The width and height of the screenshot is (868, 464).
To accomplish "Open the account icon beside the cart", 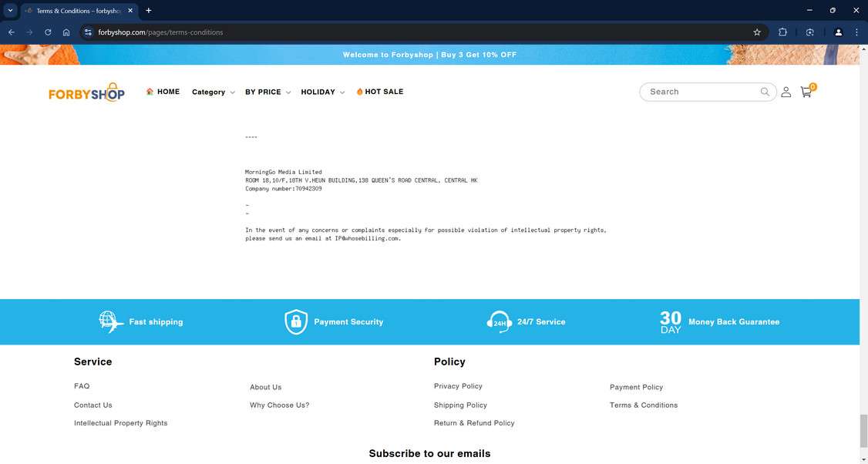I will [786, 92].
